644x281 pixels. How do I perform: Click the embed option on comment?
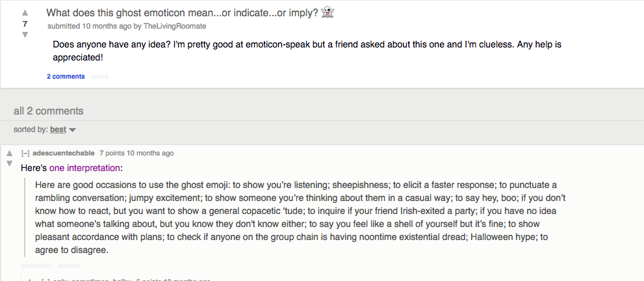tap(69, 265)
